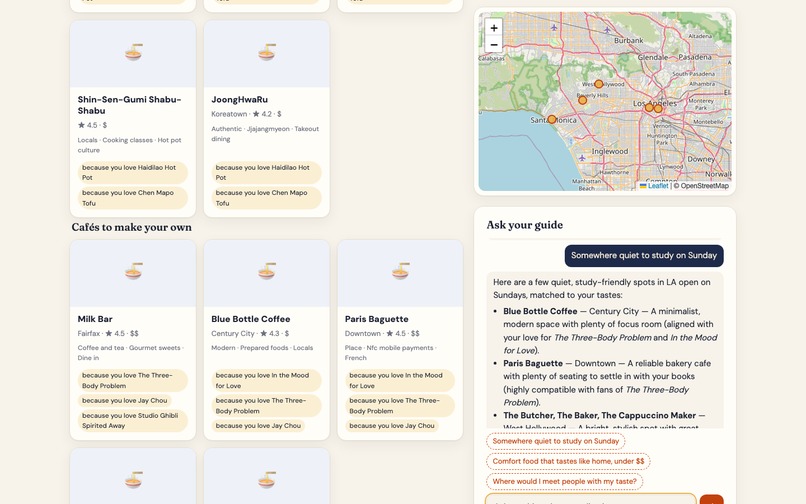Click Blue Bottle's In the Mood for Love tag
The width and height of the screenshot is (806, 504).
(x=266, y=381)
